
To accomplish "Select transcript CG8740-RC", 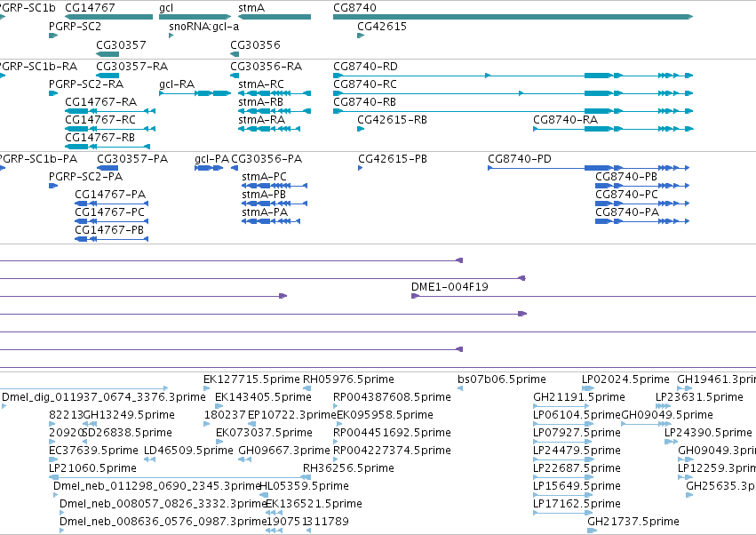I will click(513, 93).
